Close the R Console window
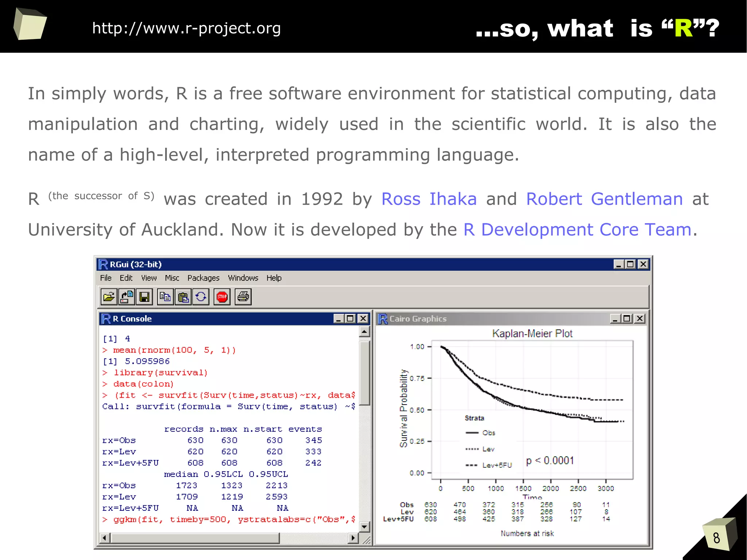 (363, 318)
